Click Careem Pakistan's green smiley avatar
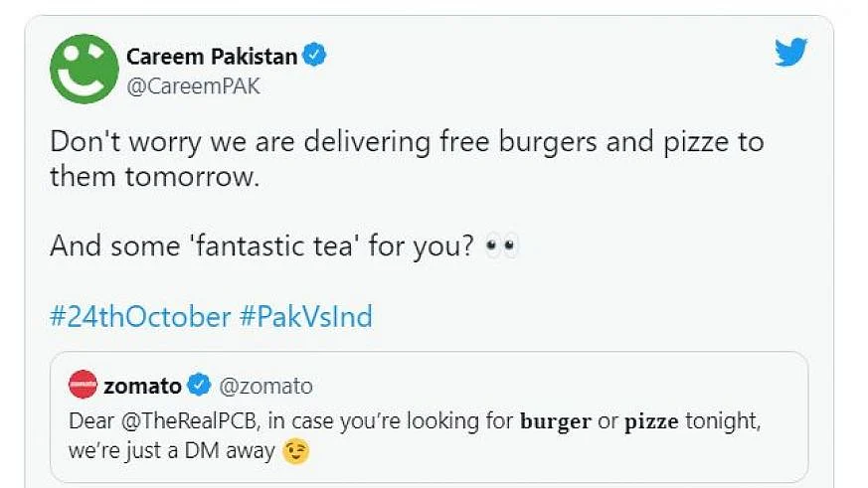The height and width of the screenshot is (488, 868). pyautogui.click(x=85, y=69)
